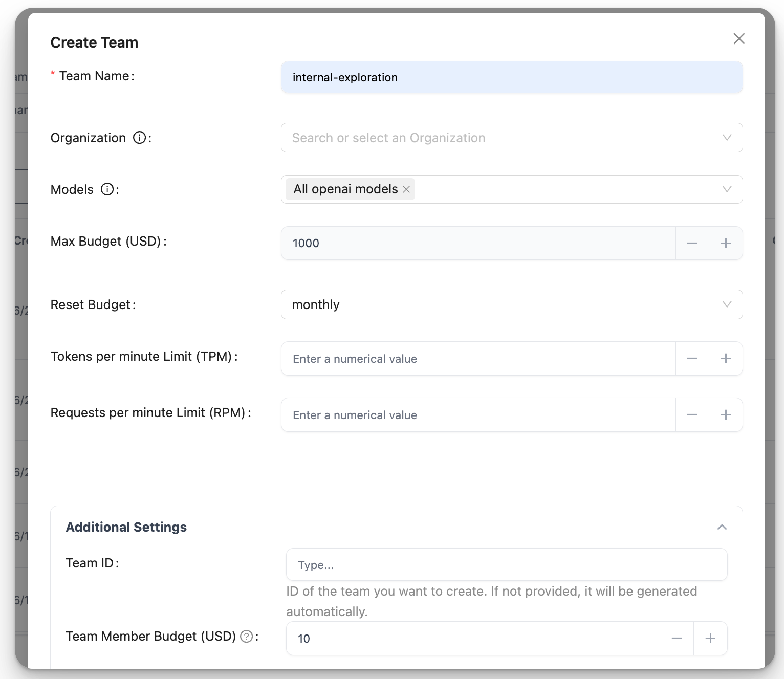
Task: Click the Max Budget input field
Action: tap(477, 244)
